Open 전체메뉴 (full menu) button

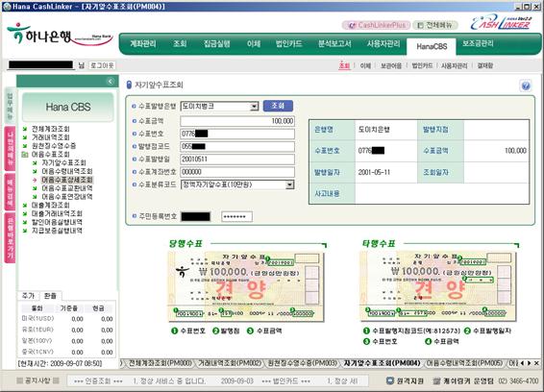435,25
